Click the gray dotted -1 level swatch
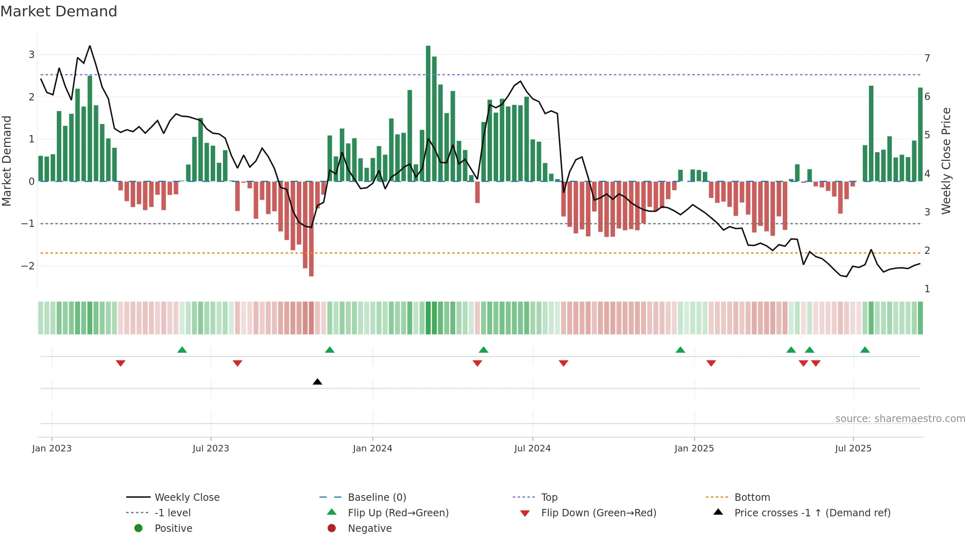The width and height of the screenshot is (980, 551). click(x=138, y=513)
